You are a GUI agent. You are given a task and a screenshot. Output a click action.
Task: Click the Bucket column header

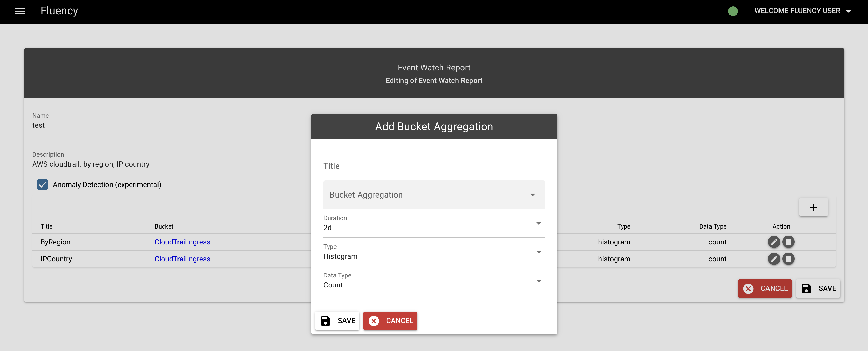164,226
